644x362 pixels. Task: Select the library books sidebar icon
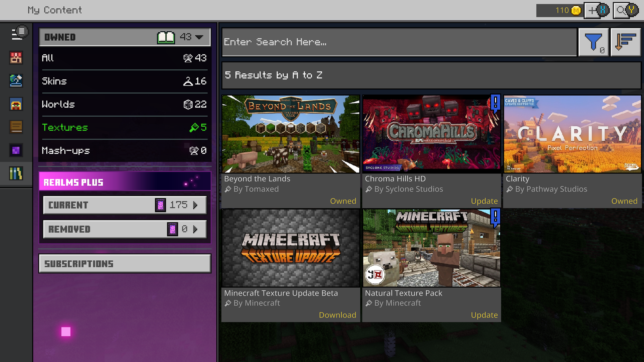(x=16, y=173)
